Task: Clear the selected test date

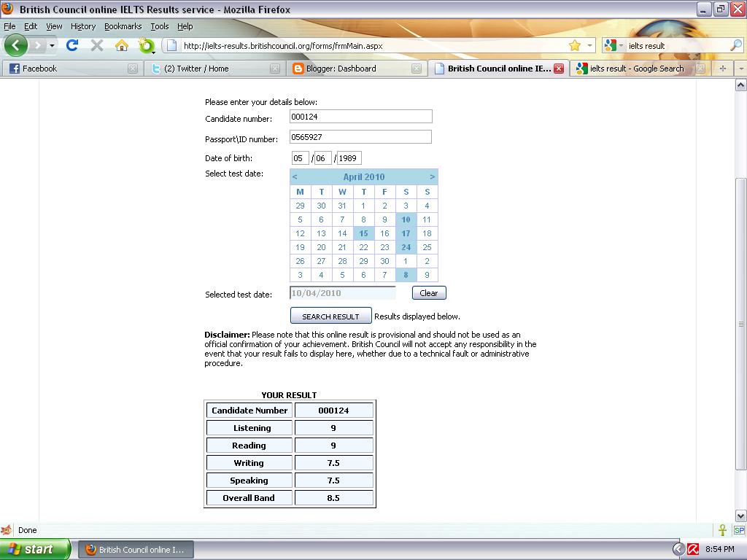Action: pyautogui.click(x=428, y=292)
